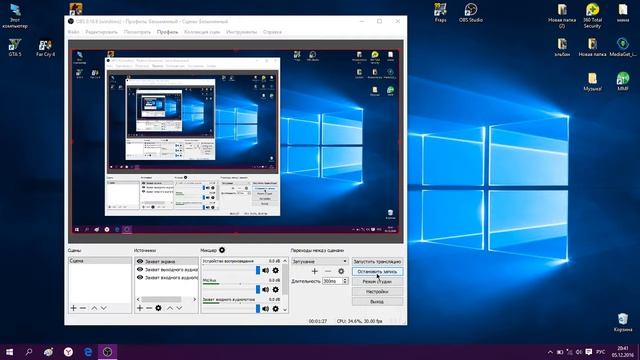Screen dimensions: 640x360
Task: Select Сцена item in Scenes list
Action: pos(100,260)
